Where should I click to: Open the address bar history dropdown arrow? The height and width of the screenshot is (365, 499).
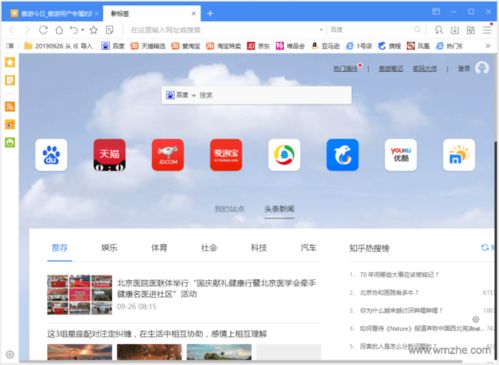(321, 30)
